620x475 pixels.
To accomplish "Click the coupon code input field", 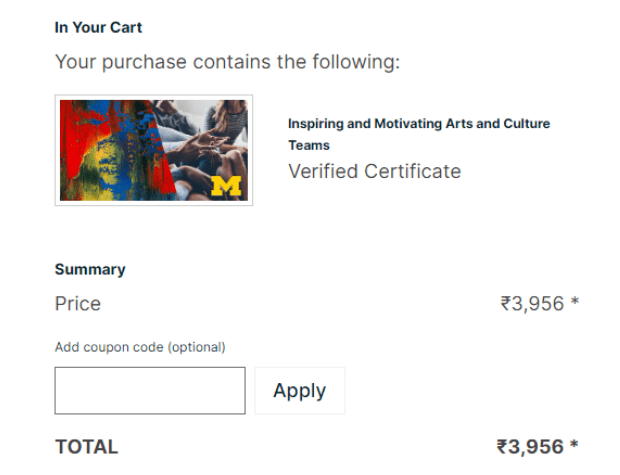I will 150,390.
